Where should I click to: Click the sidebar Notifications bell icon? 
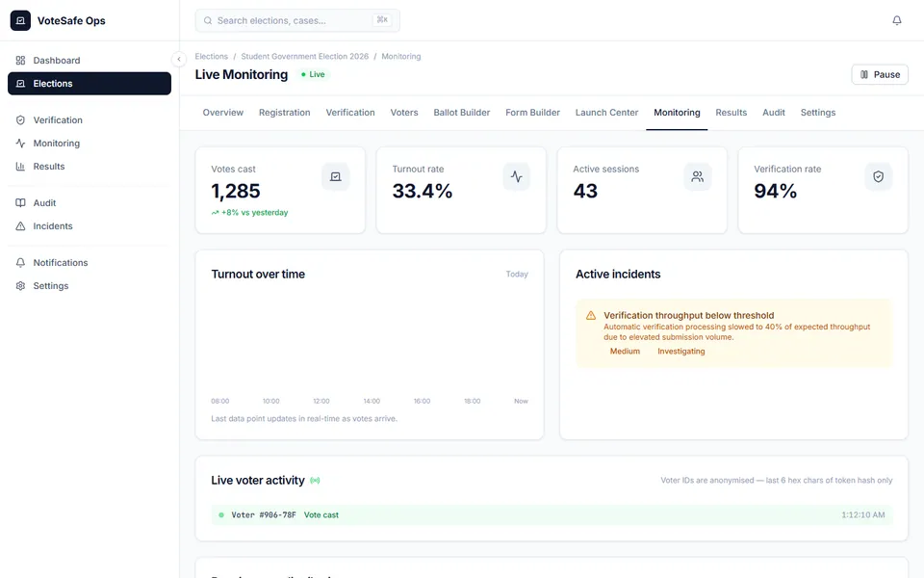click(20, 262)
